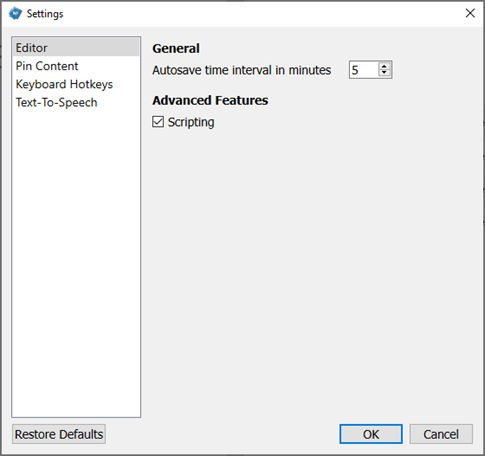
Task: Click the app logo in the title bar
Action: click(x=15, y=14)
